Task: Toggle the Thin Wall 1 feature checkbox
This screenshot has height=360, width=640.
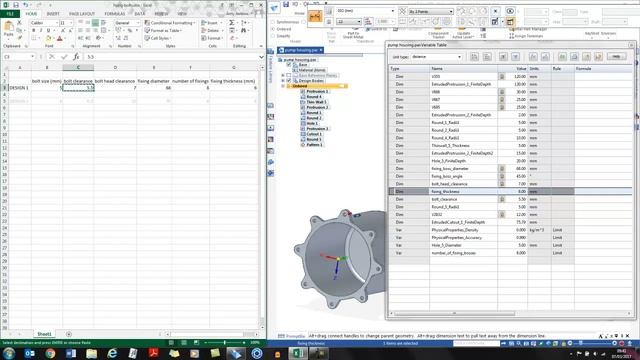Action: (303, 102)
